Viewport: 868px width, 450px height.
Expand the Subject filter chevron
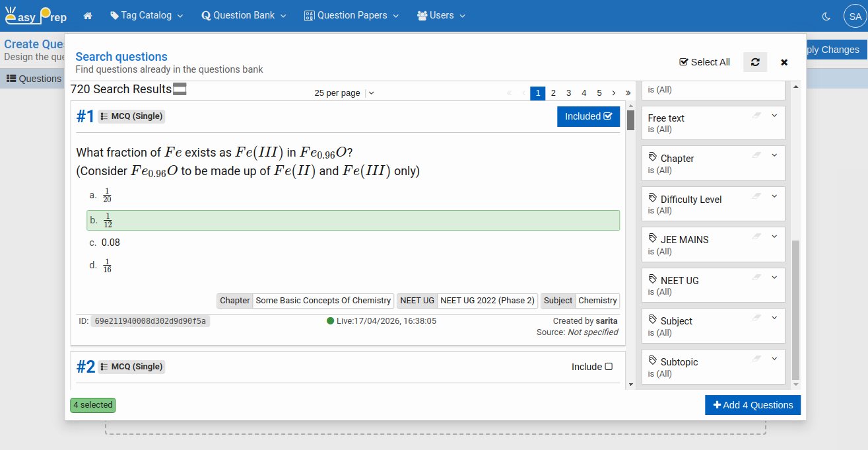(x=774, y=318)
